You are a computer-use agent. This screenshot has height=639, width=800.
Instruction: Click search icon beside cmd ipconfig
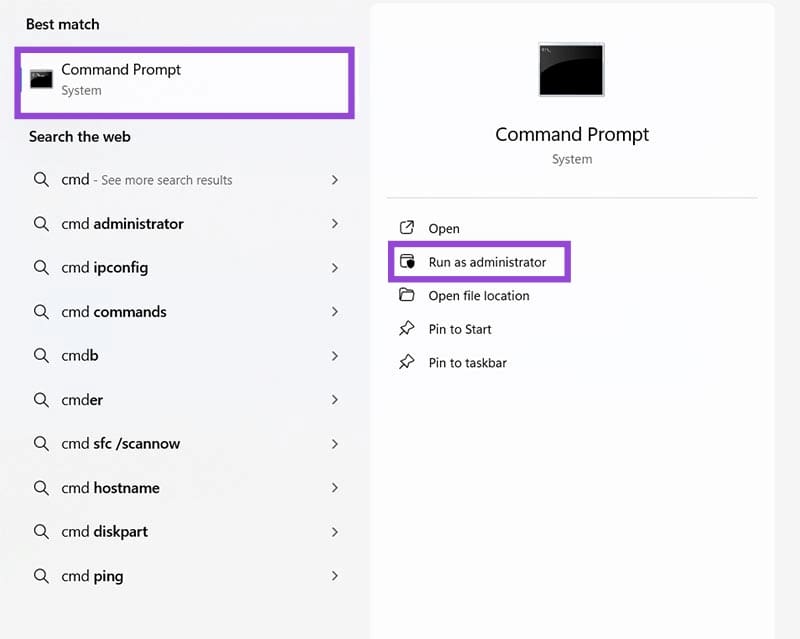coord(41,268)
